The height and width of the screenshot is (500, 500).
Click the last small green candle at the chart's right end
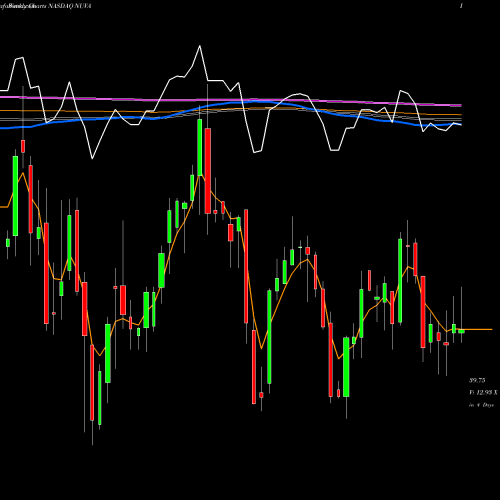tap(461, 331)
